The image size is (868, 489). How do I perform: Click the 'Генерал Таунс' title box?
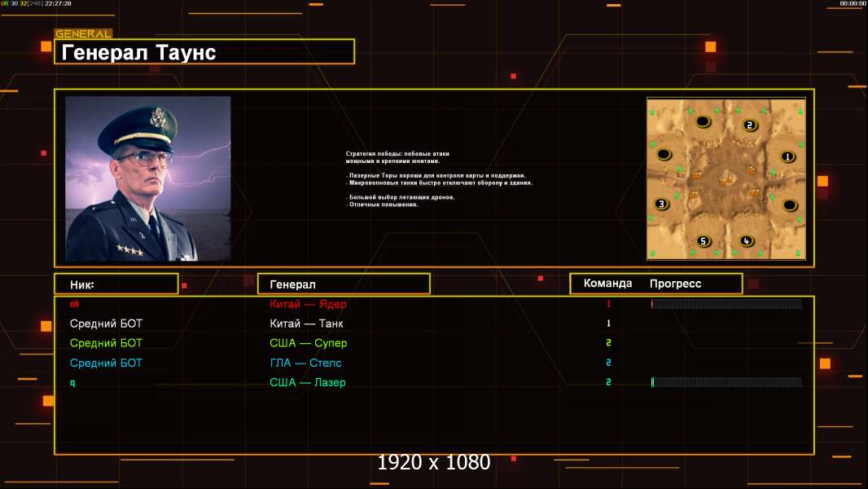point(204,51)
